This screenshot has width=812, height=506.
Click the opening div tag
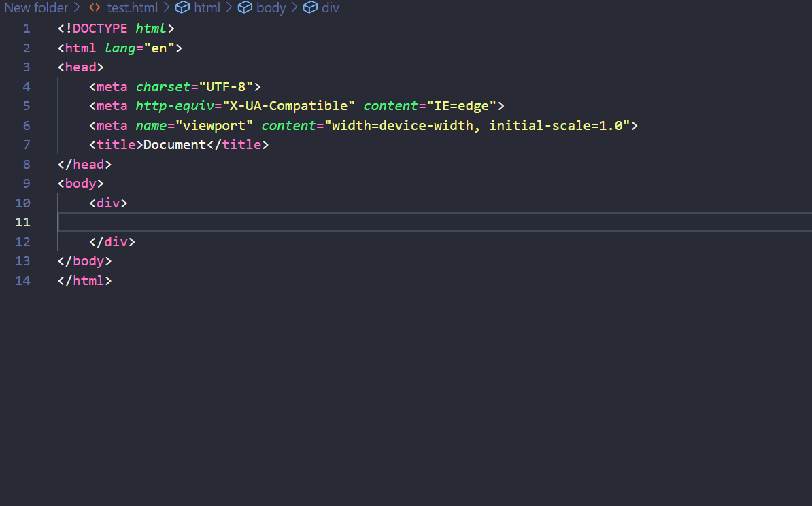click(108, 203)
